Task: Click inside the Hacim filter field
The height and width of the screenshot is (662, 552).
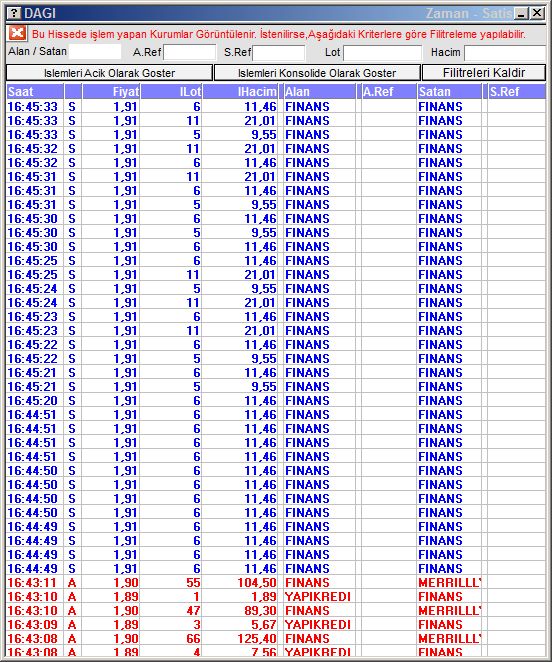Action: (x=505, y=53)
